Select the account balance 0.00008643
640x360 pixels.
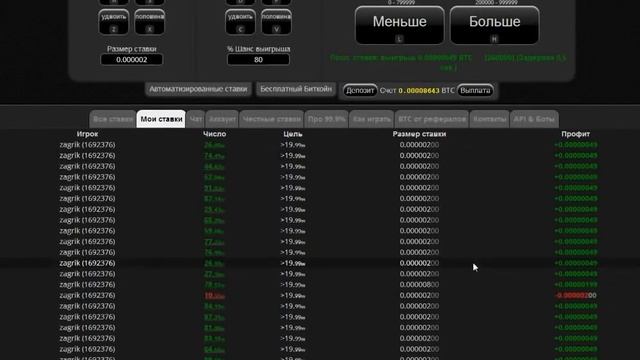point(419,91)
